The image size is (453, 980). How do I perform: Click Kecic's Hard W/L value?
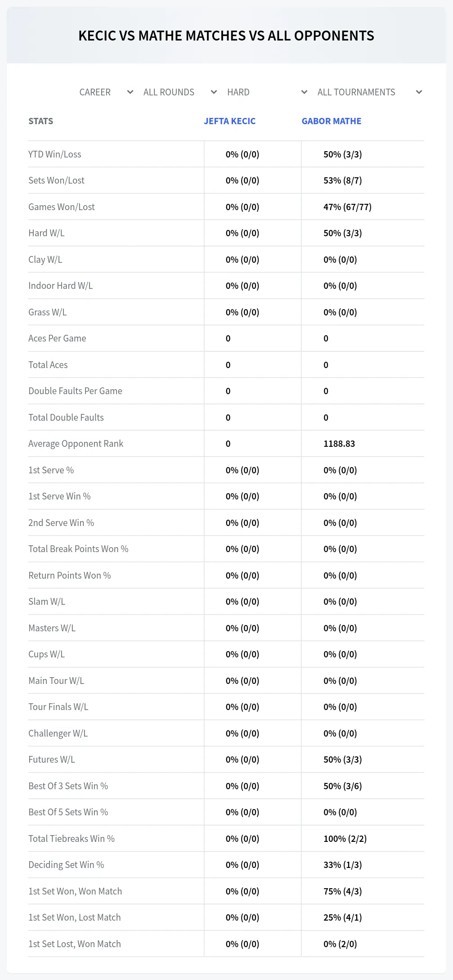pyautogui.click(x=242, y=233)
